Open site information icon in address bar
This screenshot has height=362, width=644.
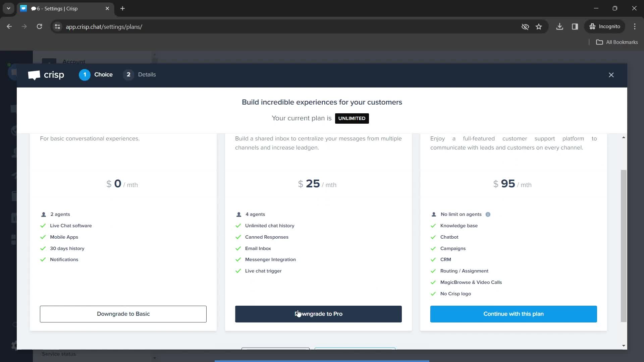[x=57, y=26]
